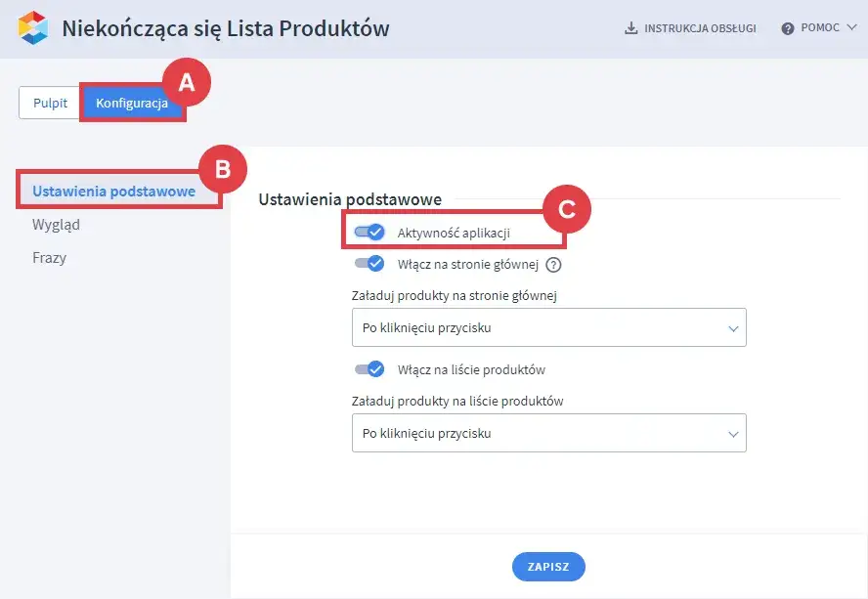
Task: Open the Wygląd settings section
Action: [x=56, y=224]
